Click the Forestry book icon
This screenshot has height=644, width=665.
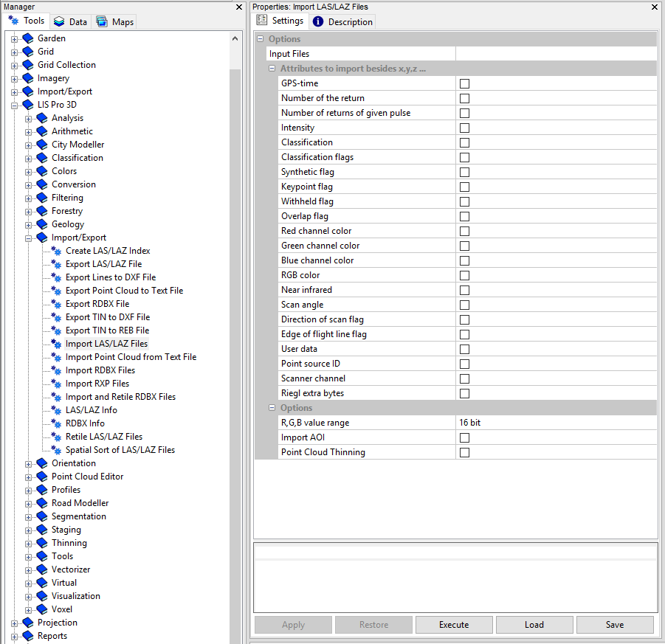click(42, 211)
